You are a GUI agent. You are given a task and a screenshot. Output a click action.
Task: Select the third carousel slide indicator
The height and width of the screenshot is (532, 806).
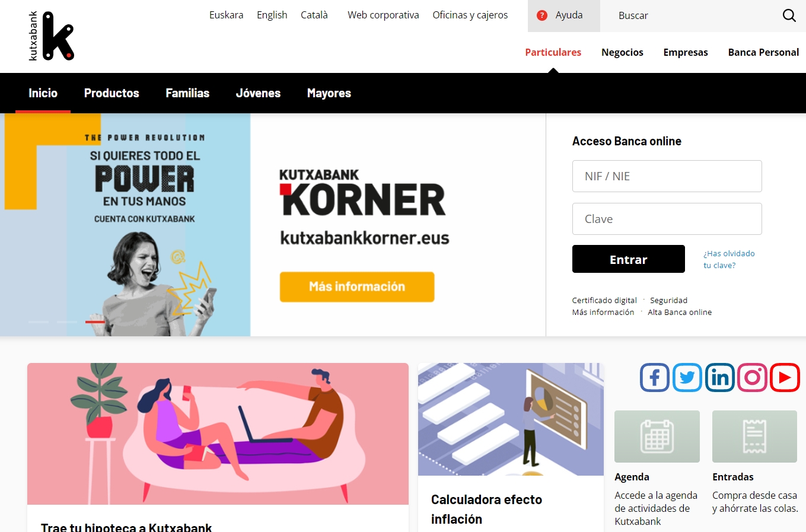point(95,322)
